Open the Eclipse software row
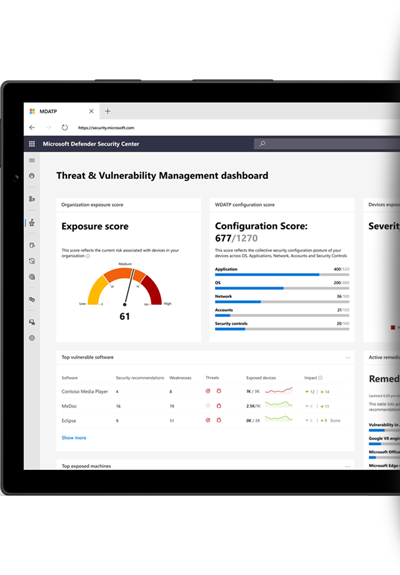The height and width of the screenshot is (575, 400). point(205,421)
